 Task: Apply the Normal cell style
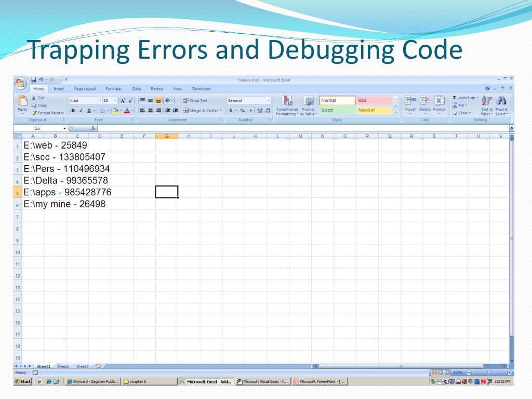pyautogui.click(x=337, y=100)
